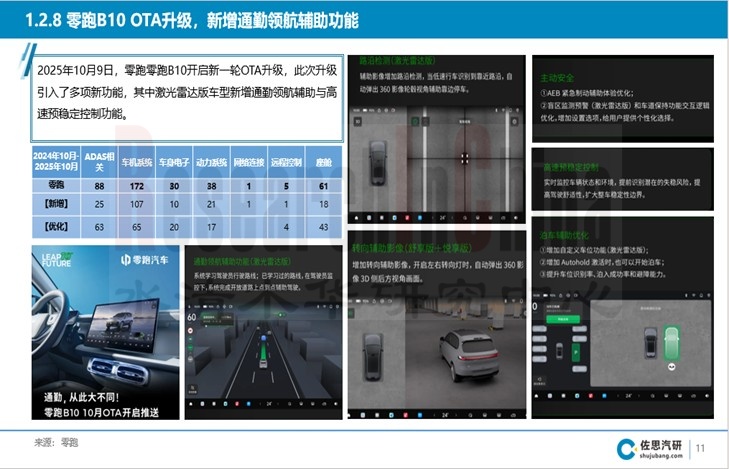Click the source note 来源：零跑
This screenshot has width=729, height=469.
point(56,443)
